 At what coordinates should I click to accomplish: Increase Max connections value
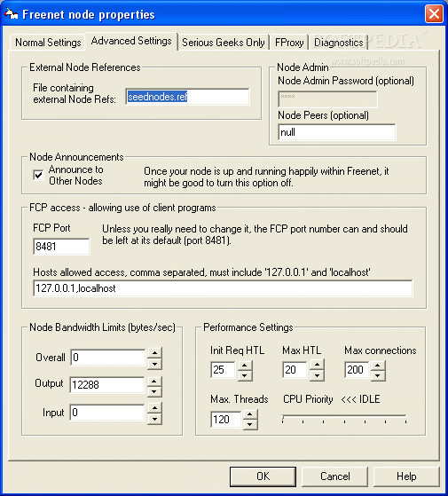(378, 365)
